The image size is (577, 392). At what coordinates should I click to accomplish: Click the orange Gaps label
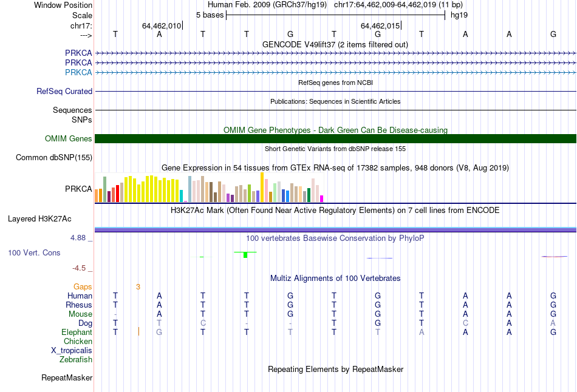83,286
